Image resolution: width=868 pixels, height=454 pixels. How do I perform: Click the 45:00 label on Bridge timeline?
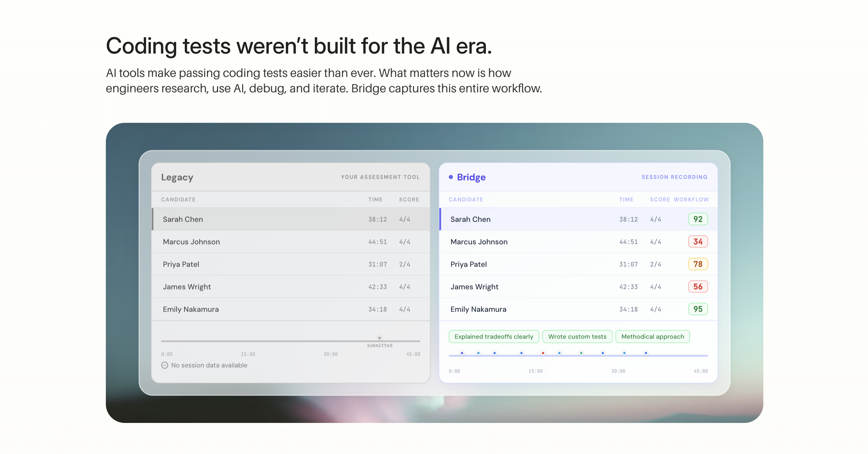pos(701,371)
